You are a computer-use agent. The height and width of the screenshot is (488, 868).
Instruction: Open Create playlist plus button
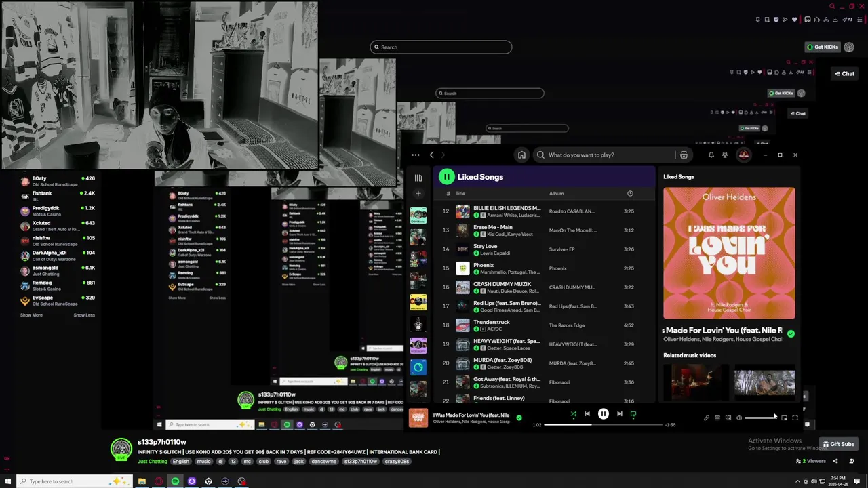click(418, 194)
